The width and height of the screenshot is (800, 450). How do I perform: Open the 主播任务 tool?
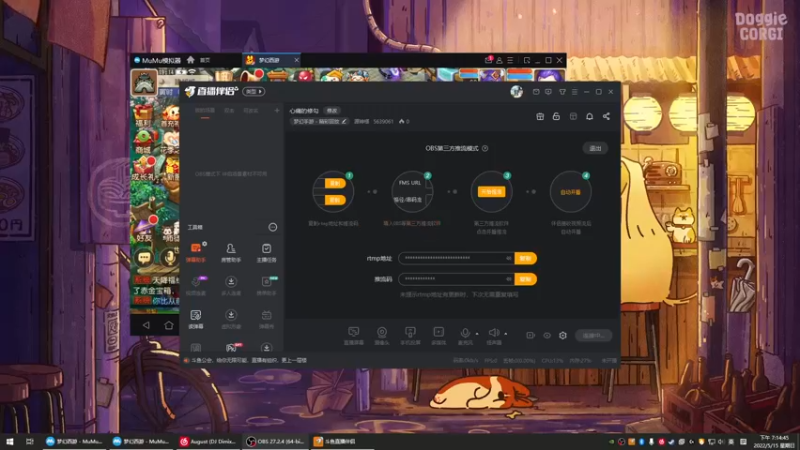(266, 253)
